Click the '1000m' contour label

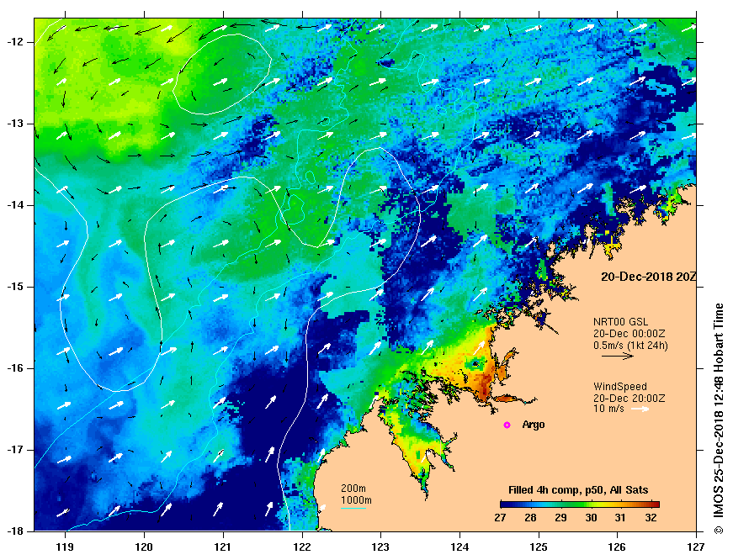point(356,500)
